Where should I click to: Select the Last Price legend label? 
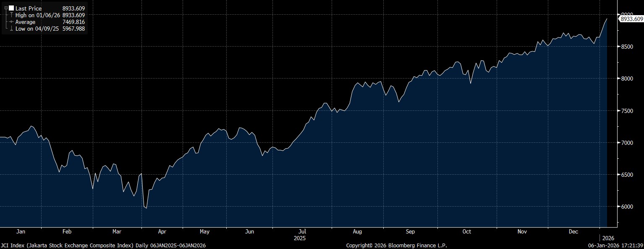29,8
